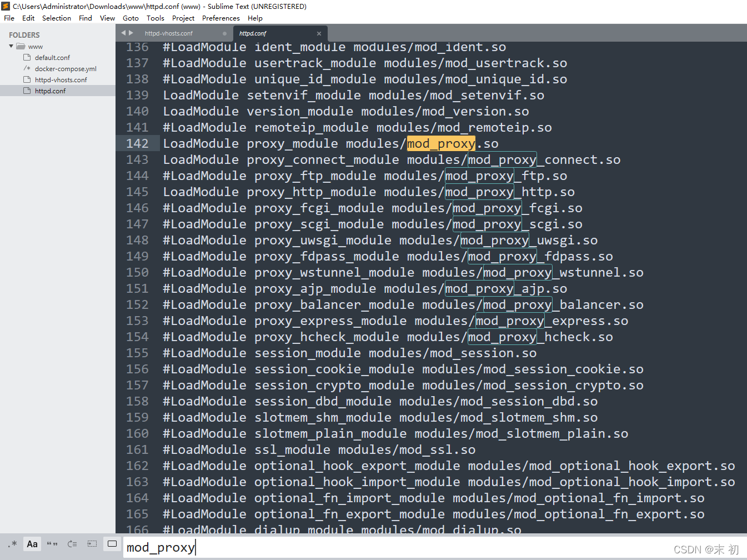The image size is (747, 560).
Task: Click the FOLDERS sidebar heading
Action: click(24, 35)
